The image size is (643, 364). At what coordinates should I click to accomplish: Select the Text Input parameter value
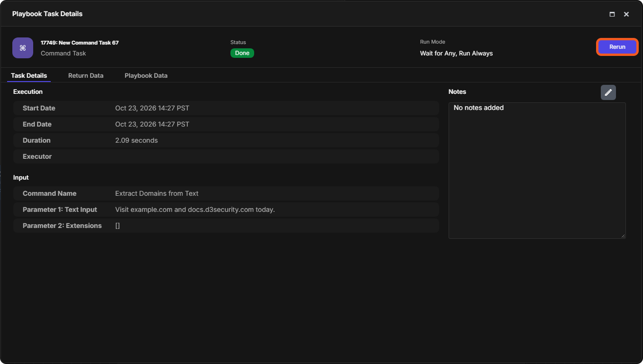(195, 209)
